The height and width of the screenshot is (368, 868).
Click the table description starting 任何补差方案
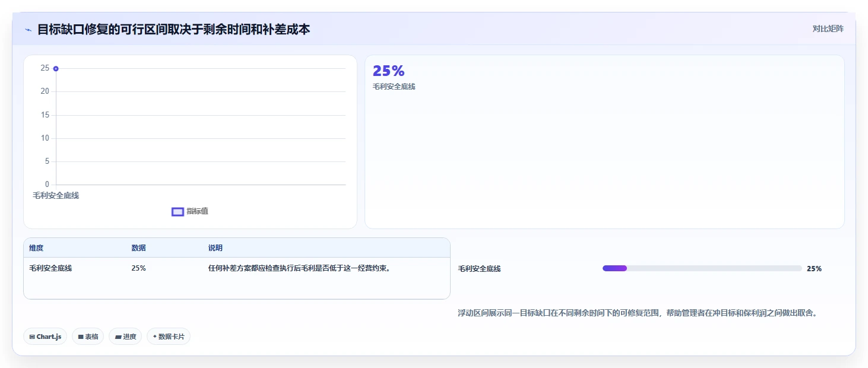click(x=299, y=268)
